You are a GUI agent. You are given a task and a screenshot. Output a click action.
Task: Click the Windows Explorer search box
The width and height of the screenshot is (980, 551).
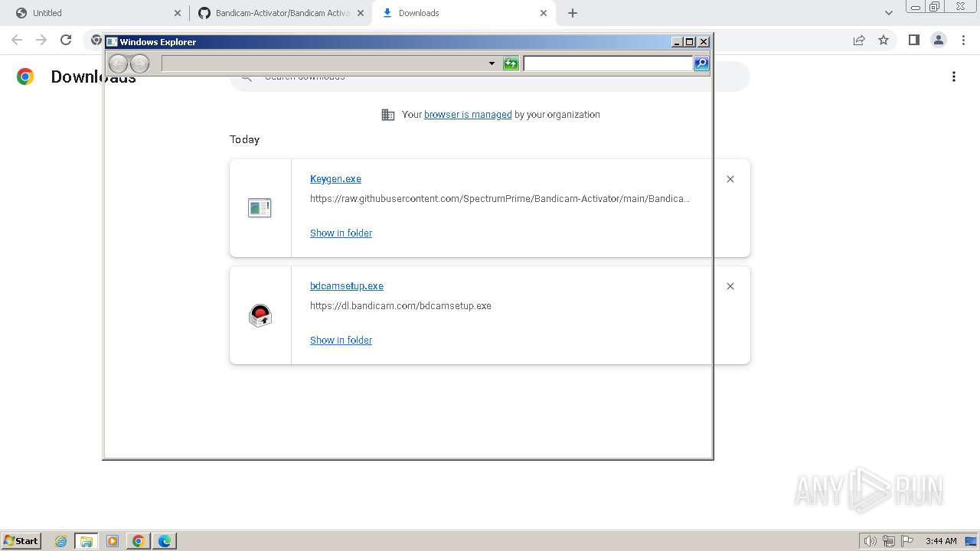[608, 64]
